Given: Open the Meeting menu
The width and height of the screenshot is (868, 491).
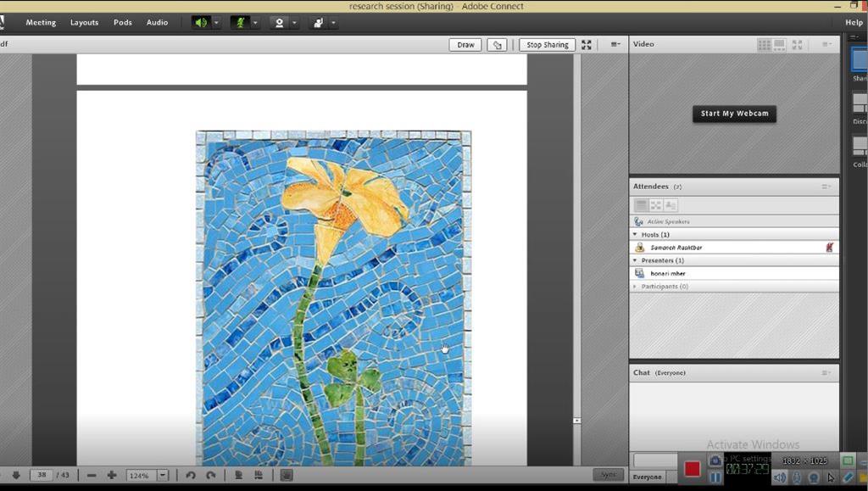Looking at the screenshot, I should tap(41, 23).
